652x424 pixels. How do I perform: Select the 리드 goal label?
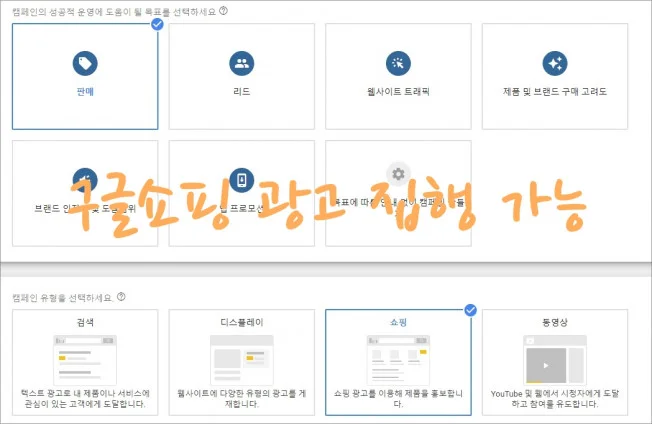pos(242,91)
